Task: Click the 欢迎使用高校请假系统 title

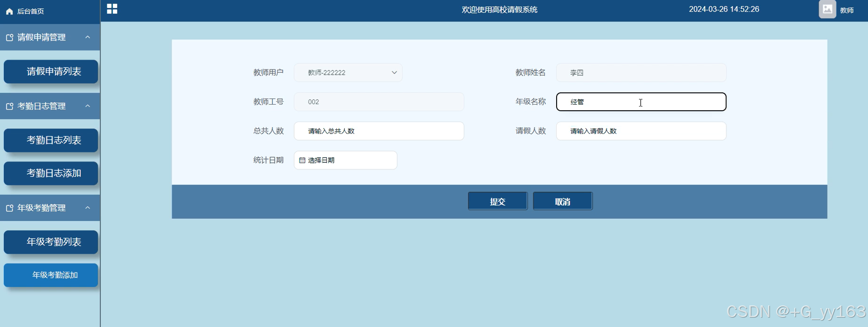Action: click(499, 10)
